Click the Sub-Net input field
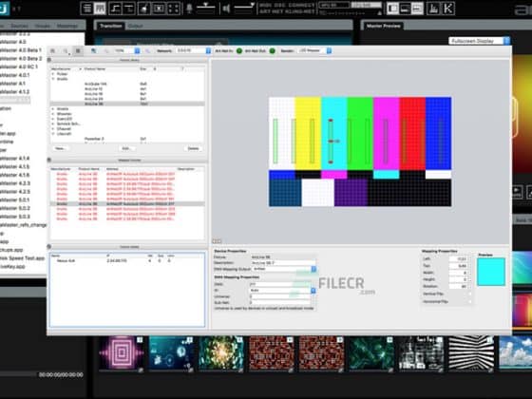This screenshot has width=532, height=399. 280,302
